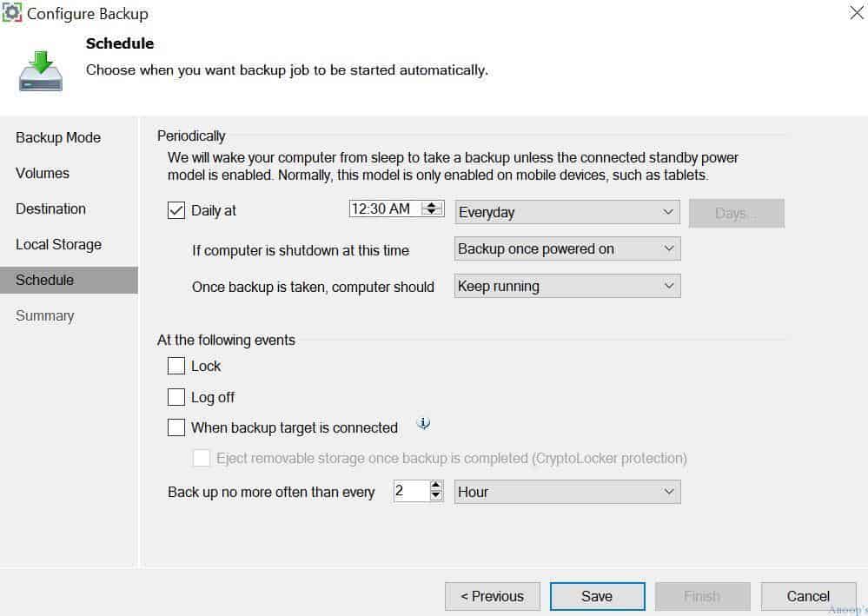Check When backup target is connected
The width and height of the screenshot is (868, 616).
(x=176, y=427)
